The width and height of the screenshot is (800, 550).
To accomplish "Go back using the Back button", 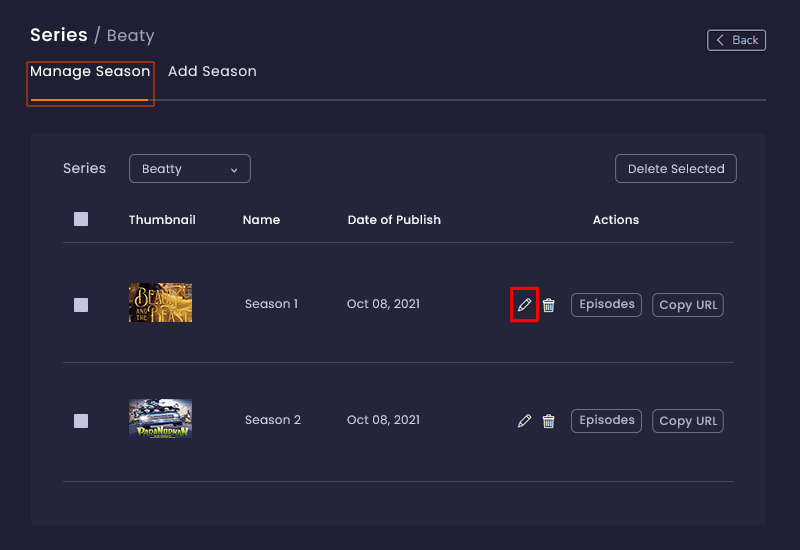I will click(736, 40).
